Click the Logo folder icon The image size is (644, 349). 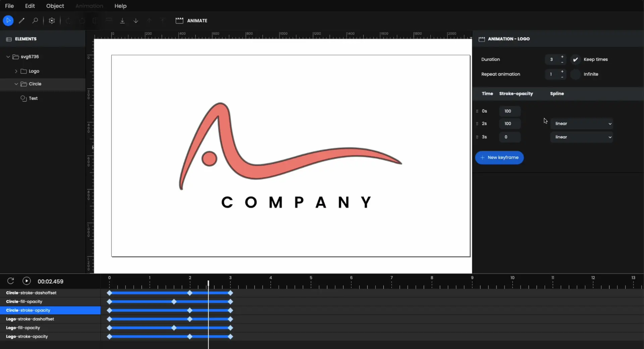tap(23, 71)
